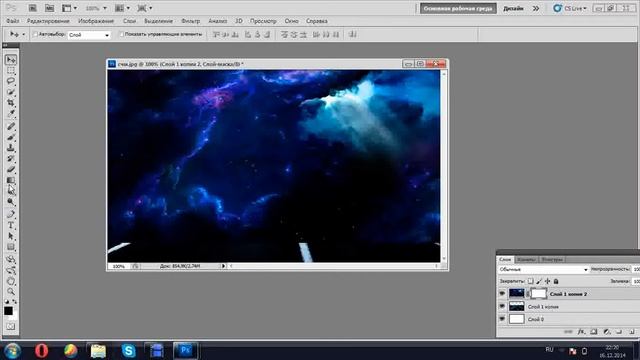
Task: Open the Слой auto-select dropdown
Action: (89, 35)
